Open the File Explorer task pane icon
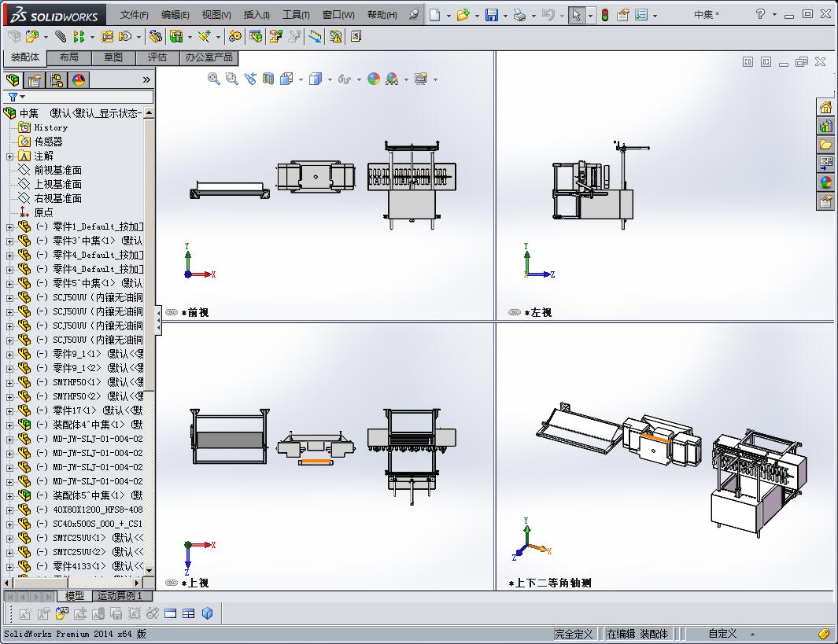 [x=825, y=145]
